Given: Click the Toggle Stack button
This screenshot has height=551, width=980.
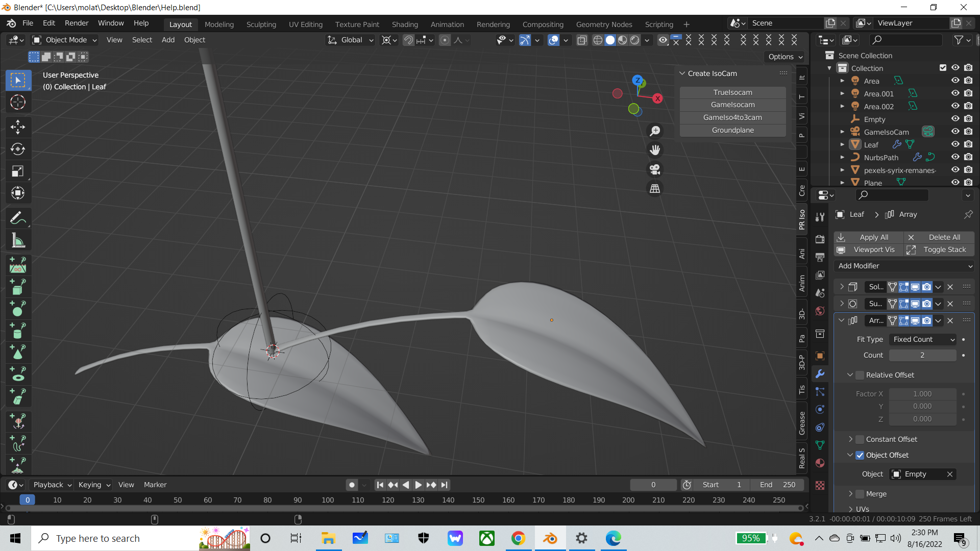Looking at the screenshot, I should point(939,249).
